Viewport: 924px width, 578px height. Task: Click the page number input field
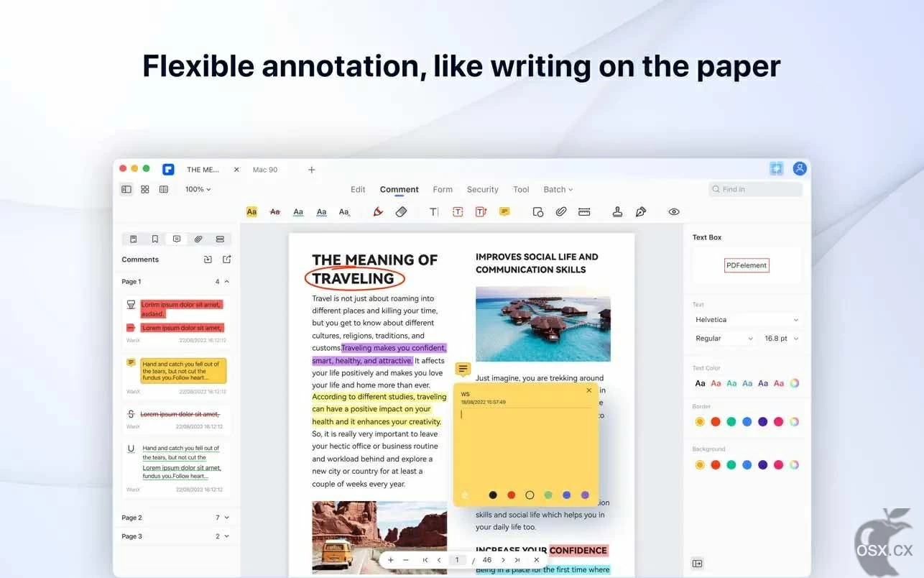click(457, 560)
